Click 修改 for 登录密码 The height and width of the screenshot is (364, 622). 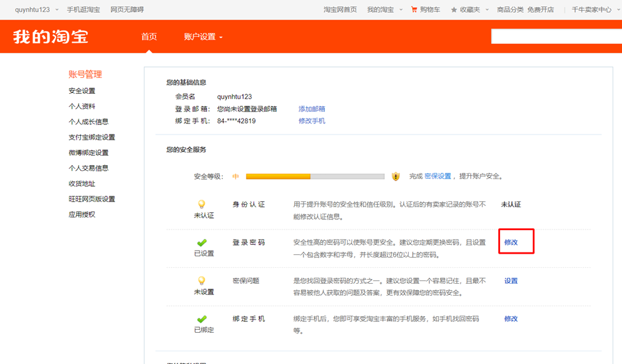(x=511, y=242)
